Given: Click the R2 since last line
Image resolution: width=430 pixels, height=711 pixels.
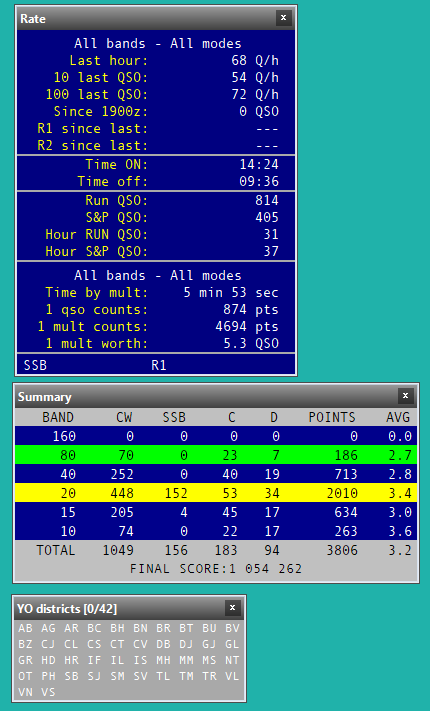Looking at the screenshot, I should pos(156,146).
